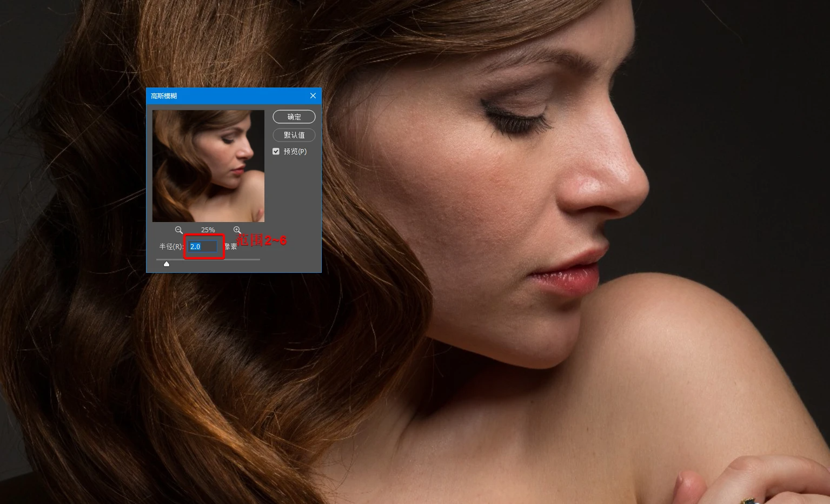The width and height of the screenshot is (830, 504).
Task: Focus the 半径 input field showing 2.0
Action: 203,247
